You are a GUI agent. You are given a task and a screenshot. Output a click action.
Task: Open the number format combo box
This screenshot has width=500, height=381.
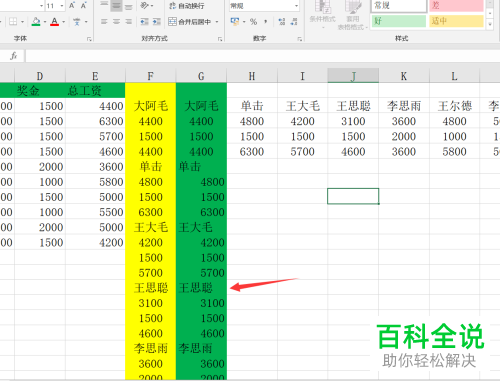[264, 6]
